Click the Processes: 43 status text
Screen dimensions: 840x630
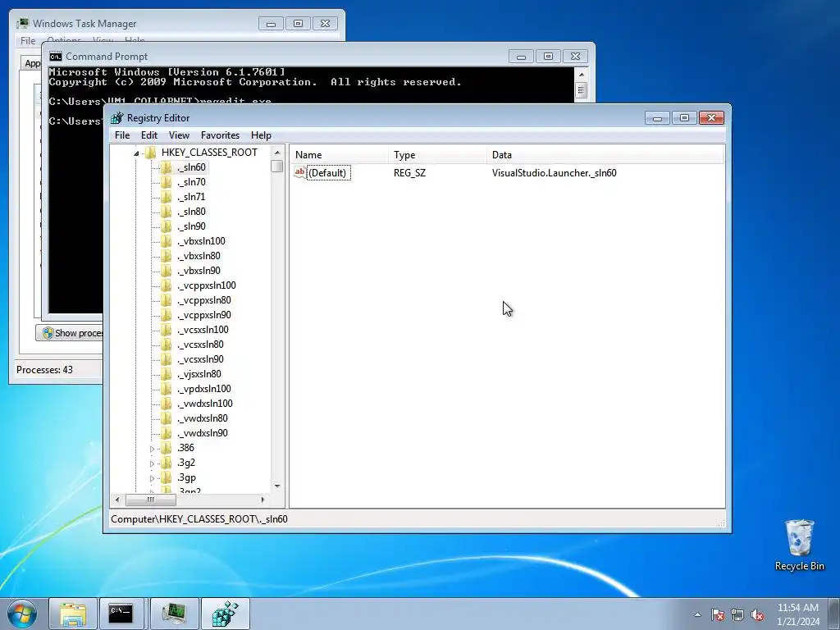click(x=44, y=370)
